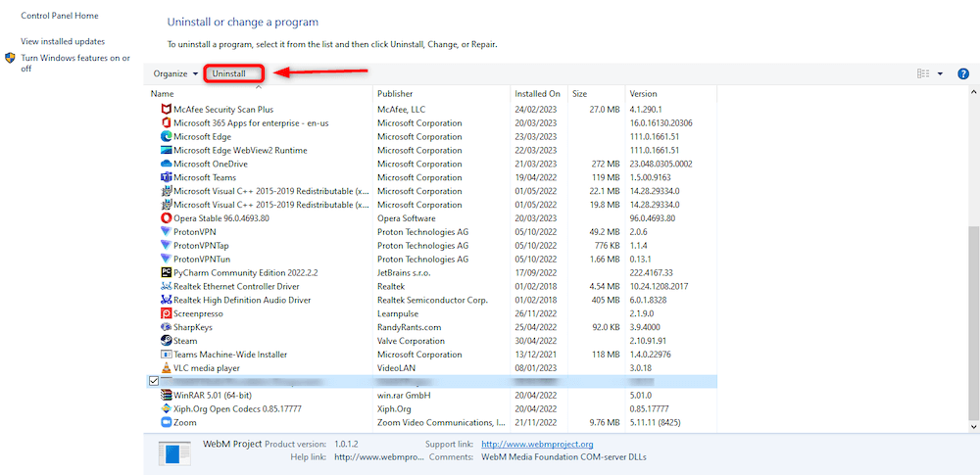Select the Visual C++ 19.8 MB row
980x475 pixels.
point(432,205)
